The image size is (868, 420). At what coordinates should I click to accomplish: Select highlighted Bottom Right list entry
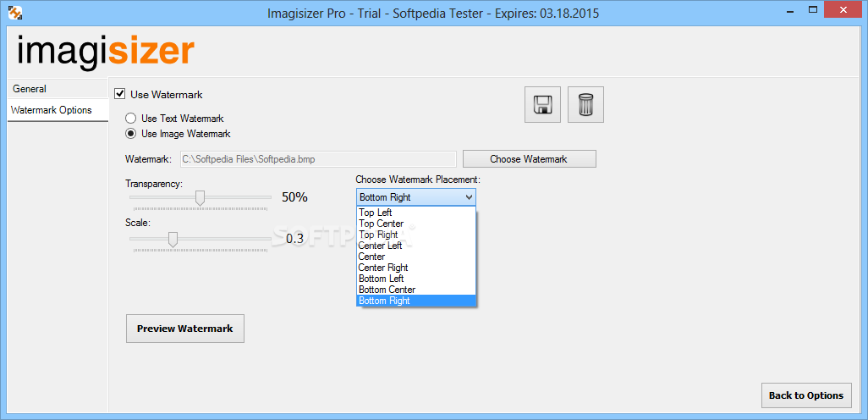pyautogui.click(x=416, y=301)
